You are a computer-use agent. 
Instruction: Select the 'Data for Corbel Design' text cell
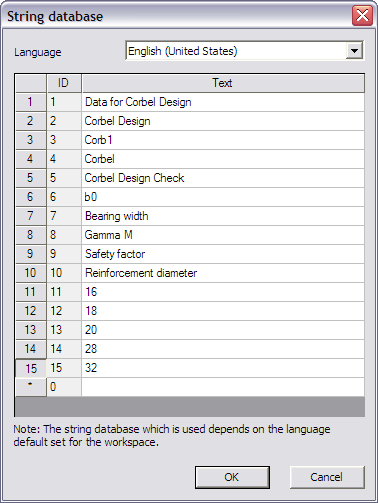[x=223, y=102]
